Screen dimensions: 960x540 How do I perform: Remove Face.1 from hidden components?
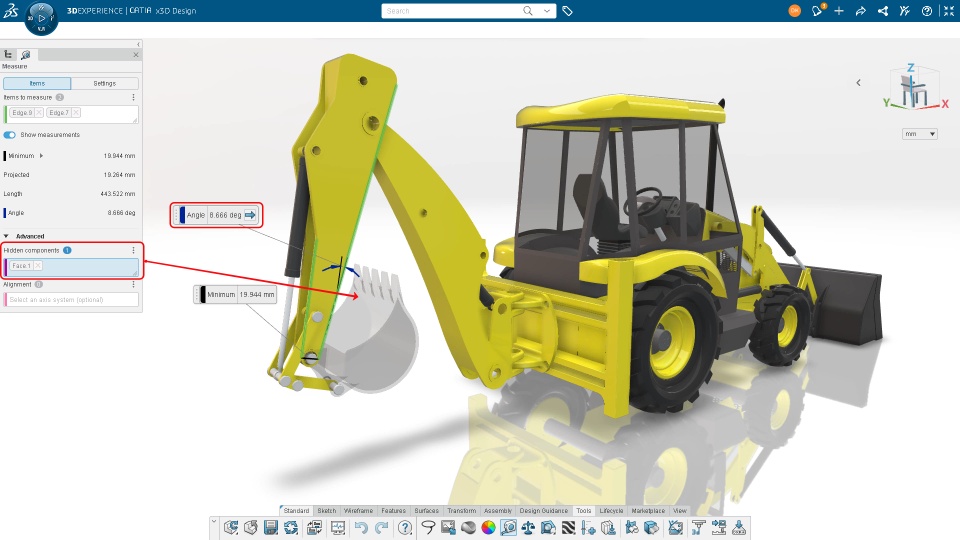click(38, 266)
